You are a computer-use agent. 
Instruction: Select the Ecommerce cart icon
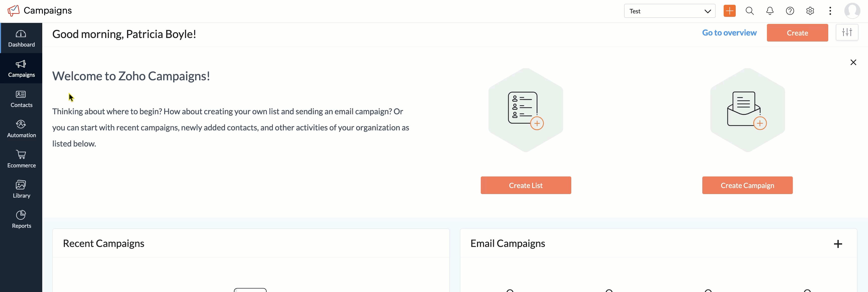click(21, 155)
